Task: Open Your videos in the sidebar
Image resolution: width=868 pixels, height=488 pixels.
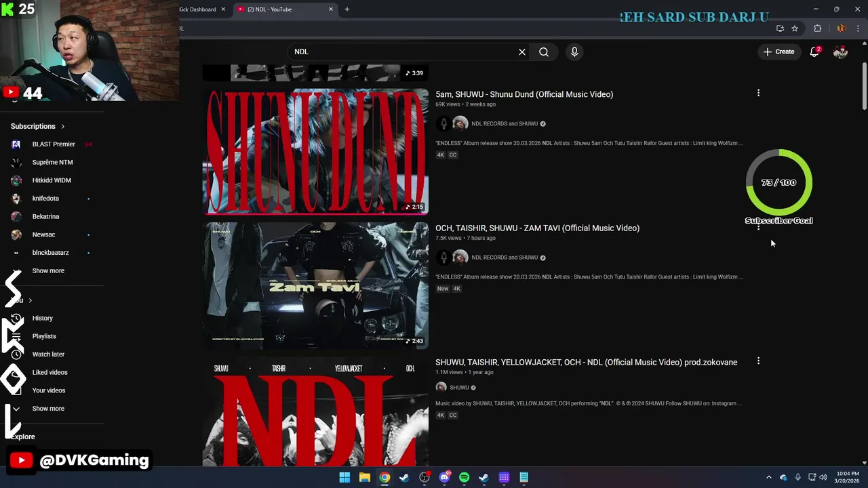Action: pyautogui.click(x=49, y=390)
